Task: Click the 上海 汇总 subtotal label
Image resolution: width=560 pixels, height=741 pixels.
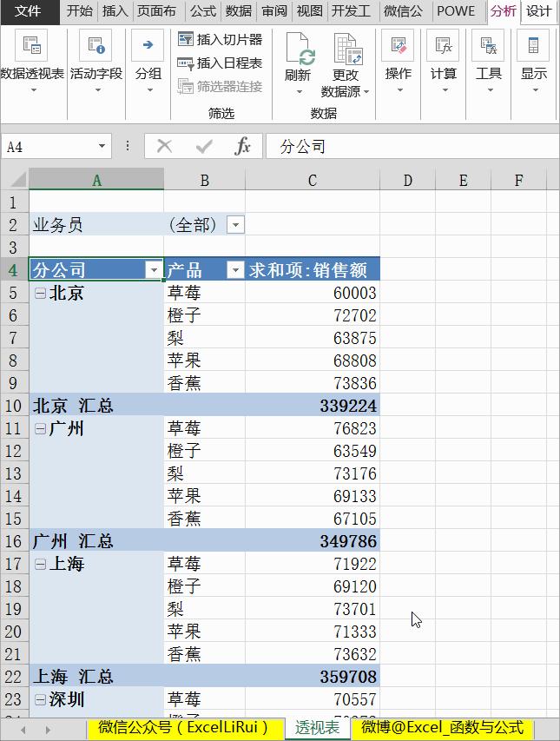Action: pos(73,677)
